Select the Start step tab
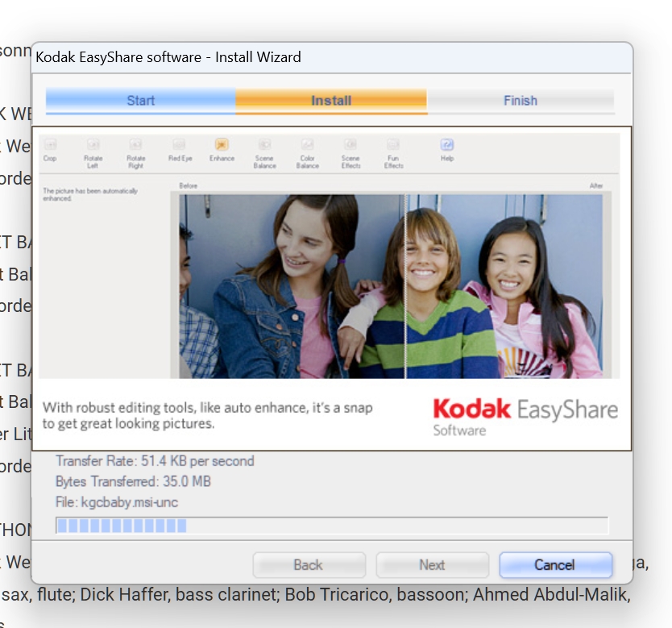Image resolution: width=672 pixels, height=628 pixels. pos(140,101)
